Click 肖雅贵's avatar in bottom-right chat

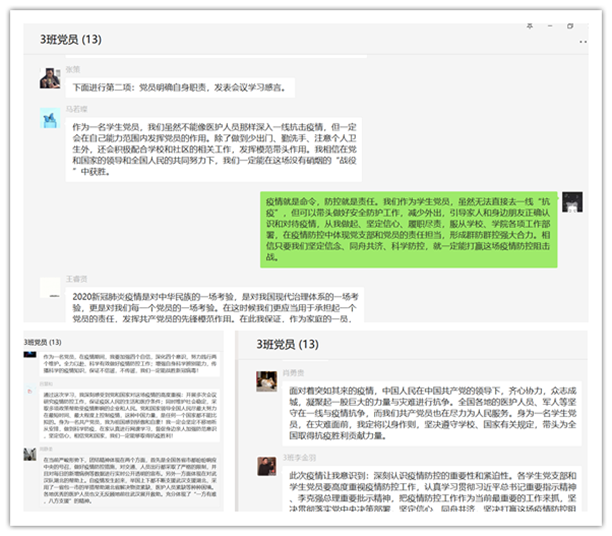point(266,381)
